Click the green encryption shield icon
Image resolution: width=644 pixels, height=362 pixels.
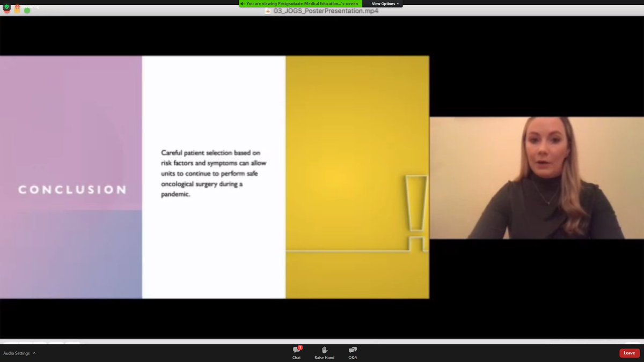6,8
